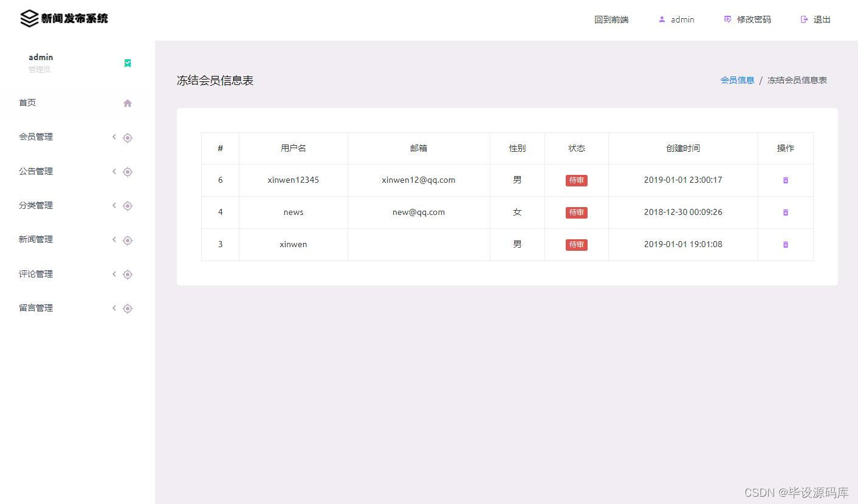Viewport: 858px width, 504px height.
Task: Click the timestamp 2019-01-01 19:01:08
Action: pos(683,244)
